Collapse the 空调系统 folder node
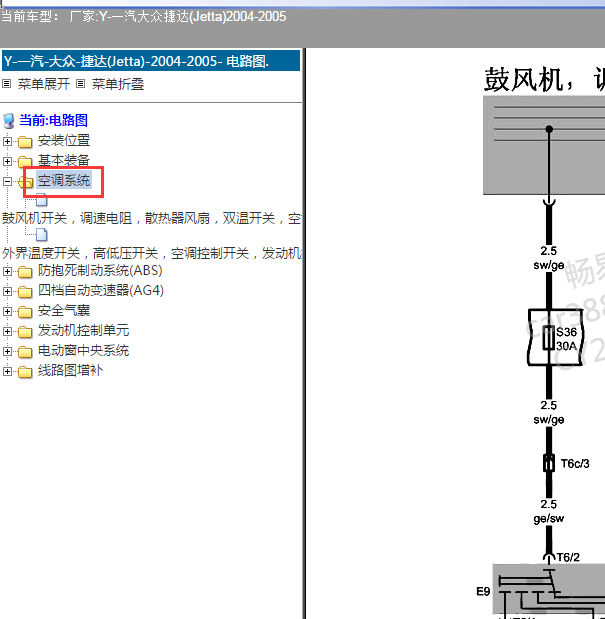This screenshot has height=619, width=605. (7, 181)
